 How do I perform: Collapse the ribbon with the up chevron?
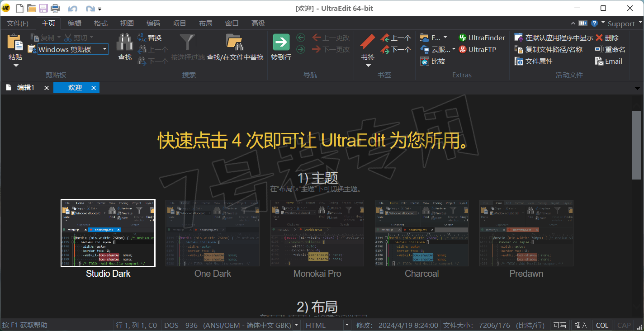(x=573, y=23)
